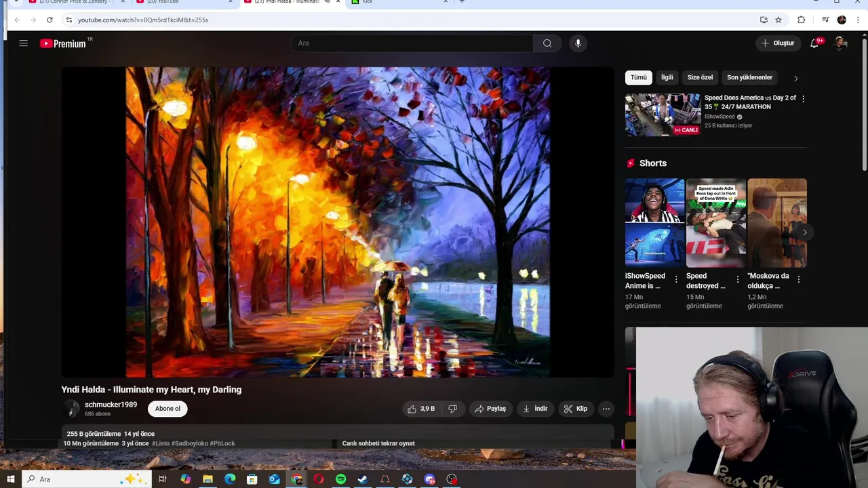Click the video player painting frame

pos(338,222)
